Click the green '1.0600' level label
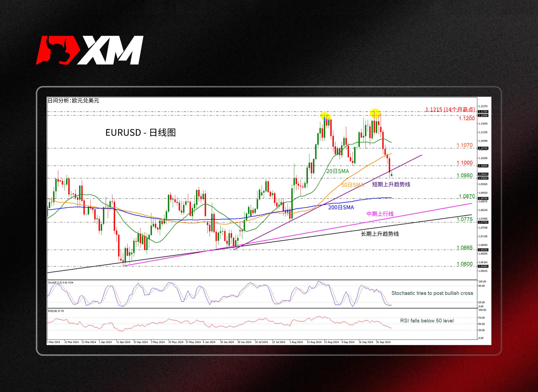The image size is (538, 392). pyautogui.click(x=464, y=264)
